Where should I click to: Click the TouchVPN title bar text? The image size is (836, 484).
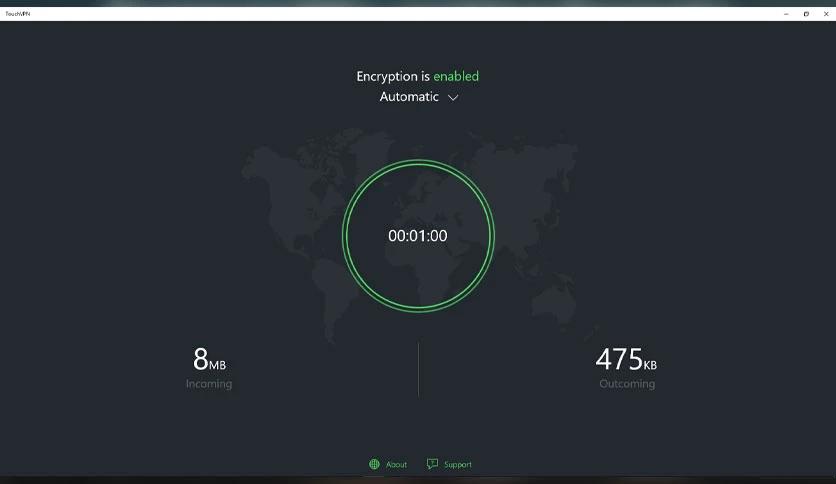click(18, 14)
